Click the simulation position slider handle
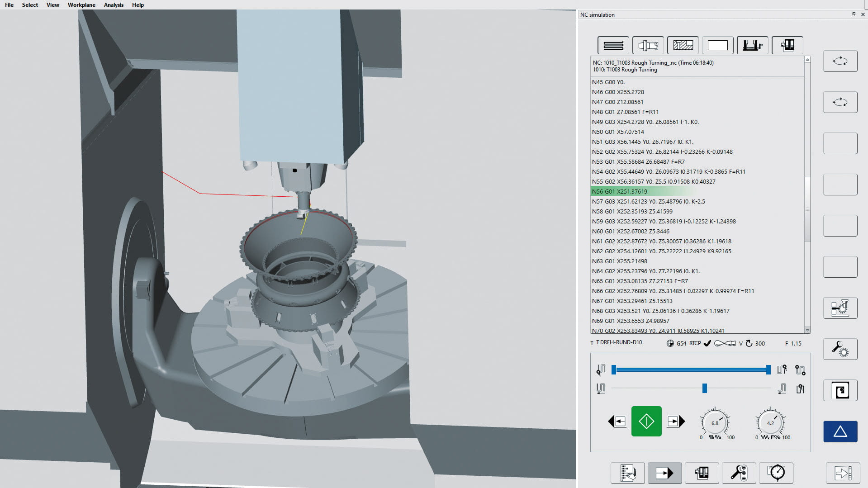The height and width of the screenshot is (488, 868). [704, 388]
